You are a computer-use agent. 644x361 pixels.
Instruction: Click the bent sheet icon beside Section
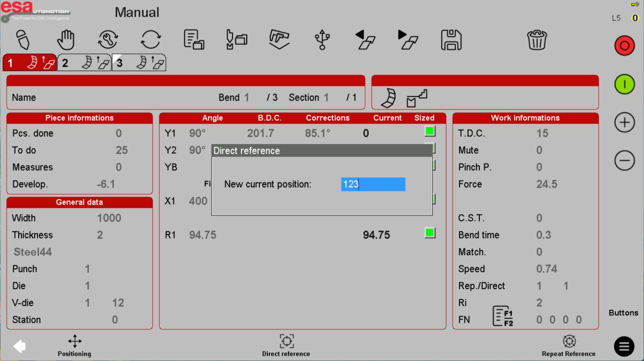click(x=388, y=98)
